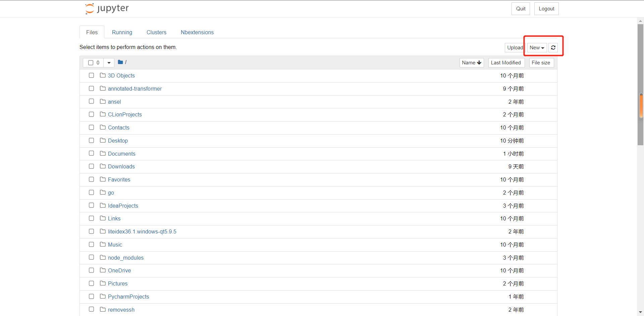Click the folder icon beside IdeaProjects
This screenshot has height=316, width=644.
pyautogui.click(x=103, y=205)
